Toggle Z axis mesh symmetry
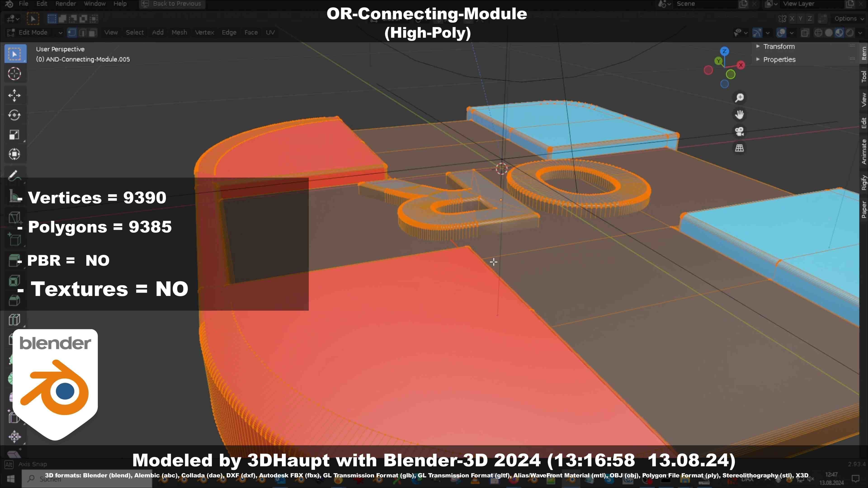The width and height of the screenshot is (868, 488). click(809, 19)
